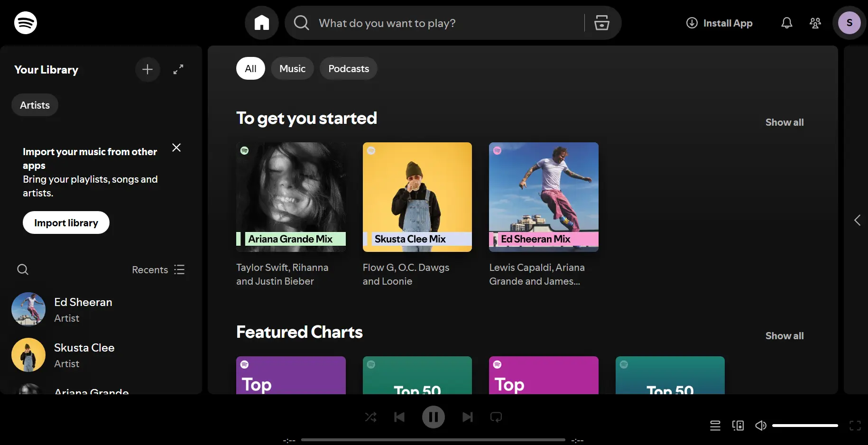The image size is (868, 445).
Task: Open the queue icon
Action: click(715, 426)
